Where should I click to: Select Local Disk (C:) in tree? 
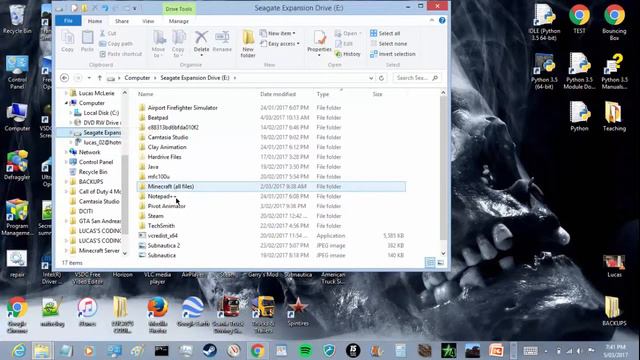(101, 113)
